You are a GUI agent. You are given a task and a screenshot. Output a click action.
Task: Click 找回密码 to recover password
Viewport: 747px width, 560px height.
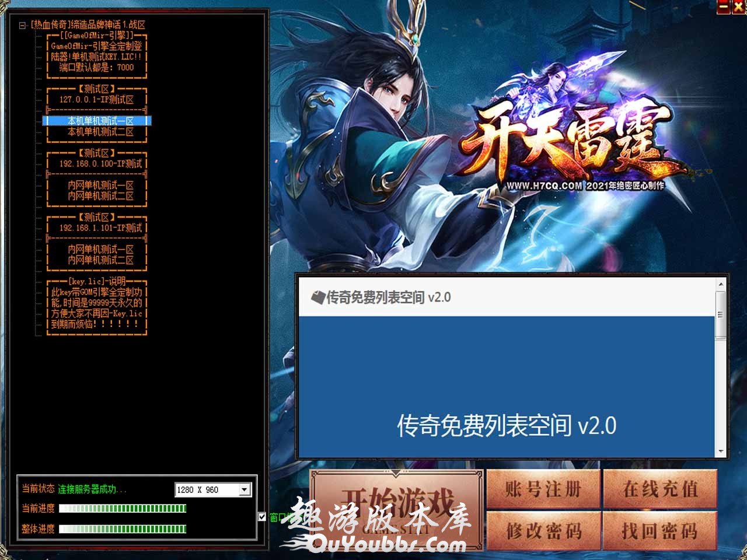coord(659,531)
